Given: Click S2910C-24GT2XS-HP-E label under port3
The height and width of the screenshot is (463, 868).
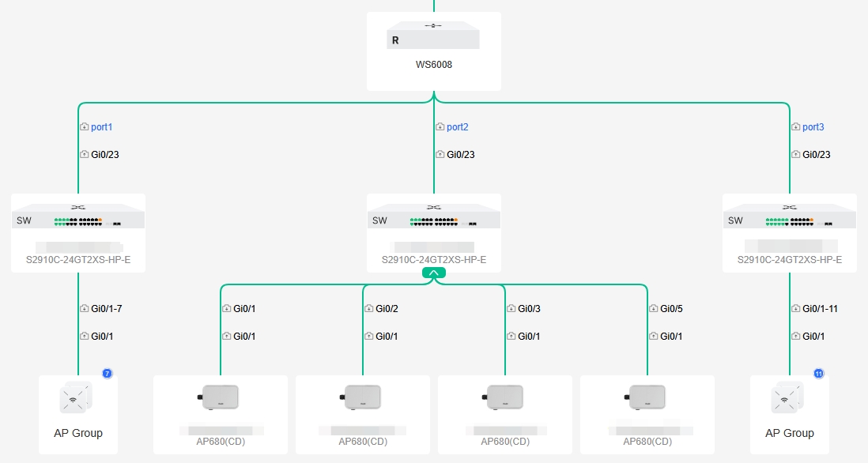Looking at the screenshot, I should click(790, 259).
